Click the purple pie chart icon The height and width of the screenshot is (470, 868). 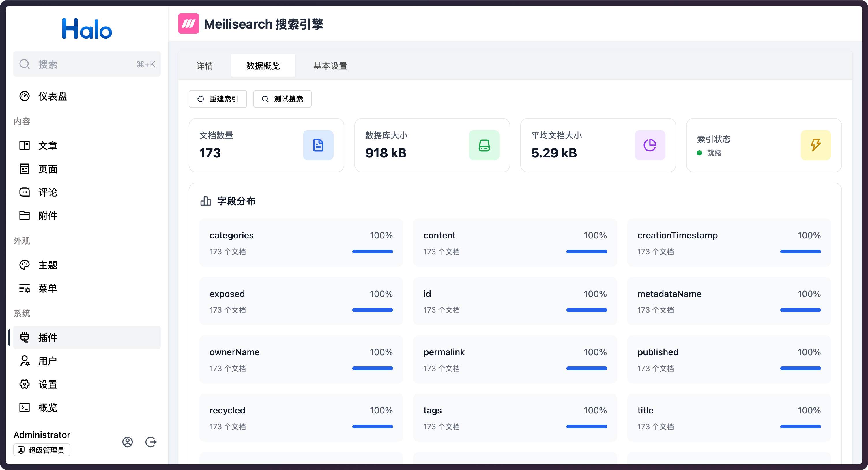[649, 145]
